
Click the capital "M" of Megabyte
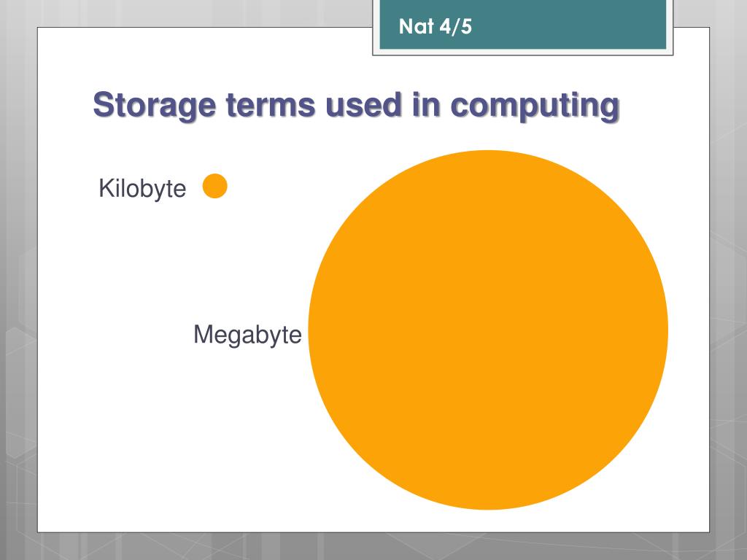tap(203, 334)
